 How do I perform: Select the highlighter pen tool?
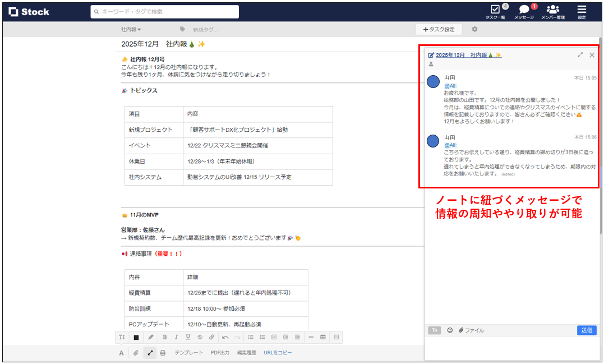(x=151, y=337)
